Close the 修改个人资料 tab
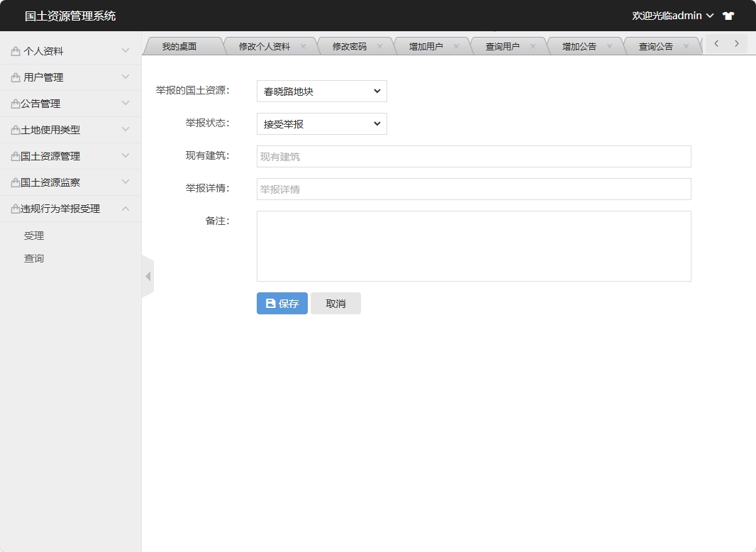756x552 pixels. point(303,47)
